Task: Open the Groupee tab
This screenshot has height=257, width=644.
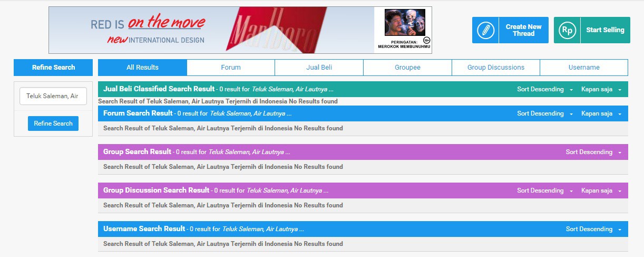Action: click(407, 68)
